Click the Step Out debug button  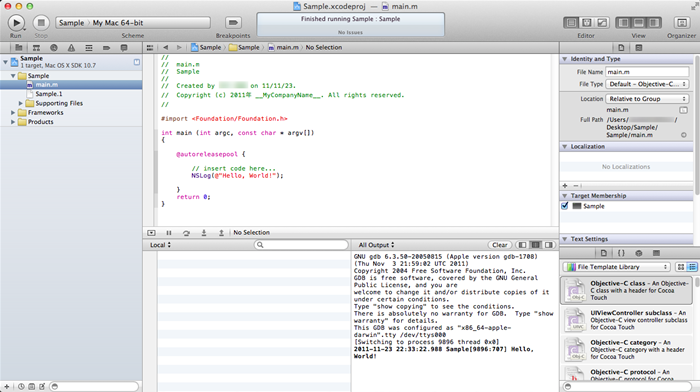pyautogui.click(x=221, y=233)
